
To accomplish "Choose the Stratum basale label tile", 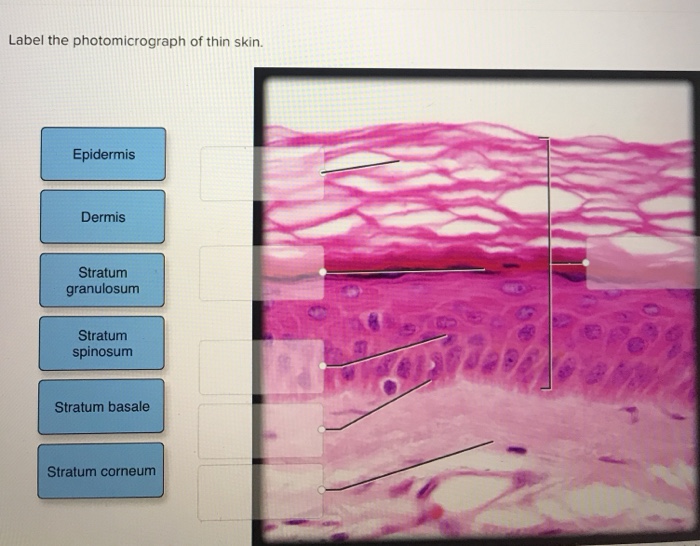I will click(101, 407).
